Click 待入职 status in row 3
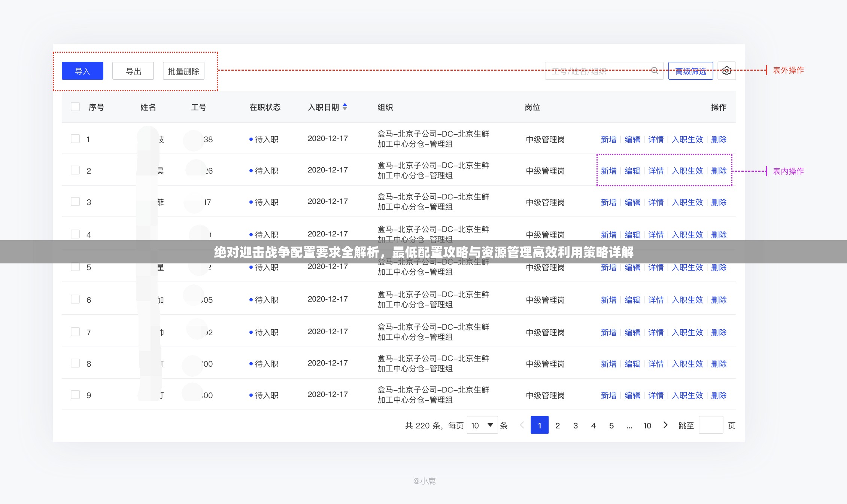The image size is (847, 504). click(264, 202)
